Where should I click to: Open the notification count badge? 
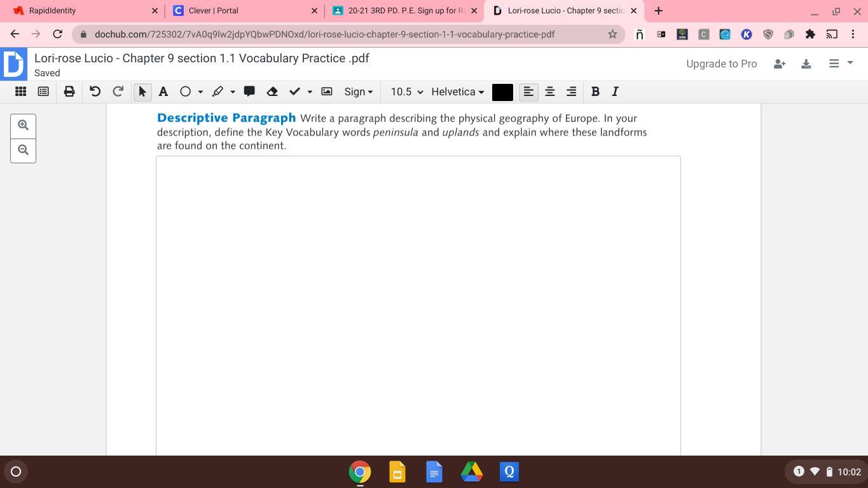coord(799,471)
